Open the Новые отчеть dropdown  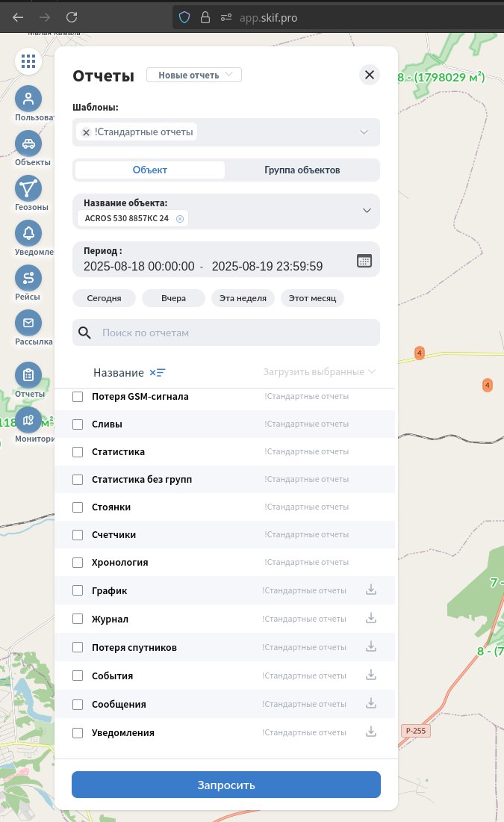tap(194, 75)
